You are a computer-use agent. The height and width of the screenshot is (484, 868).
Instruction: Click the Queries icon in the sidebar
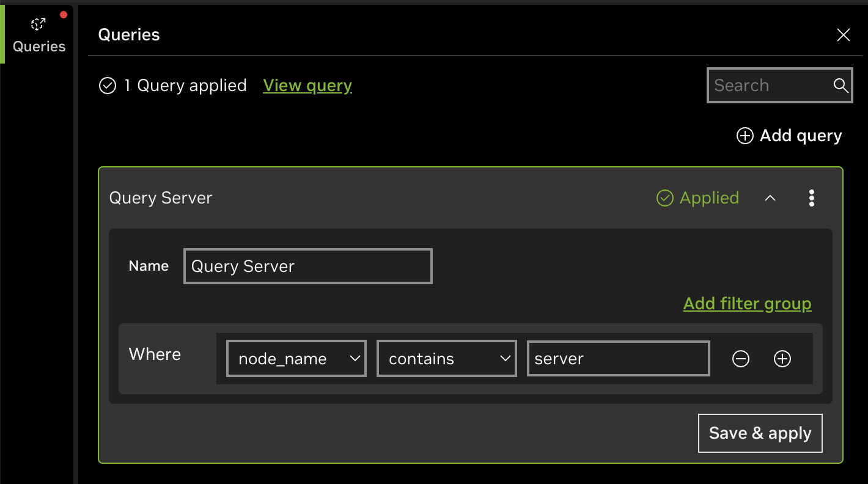click(x=39, y=24)
